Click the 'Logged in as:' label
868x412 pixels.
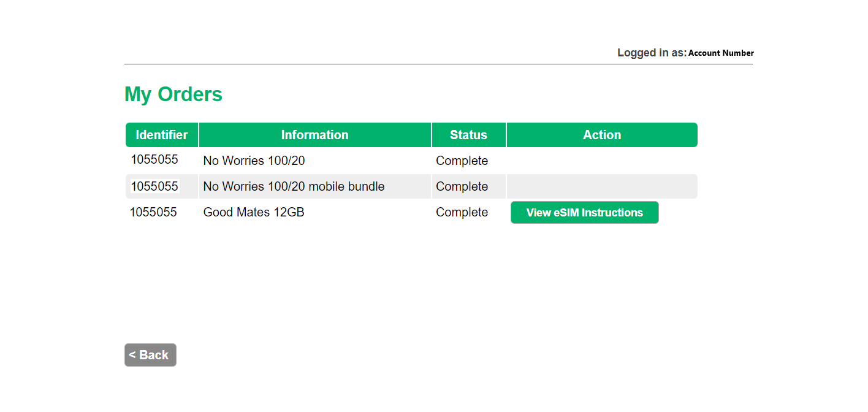[x=652, y=53]
